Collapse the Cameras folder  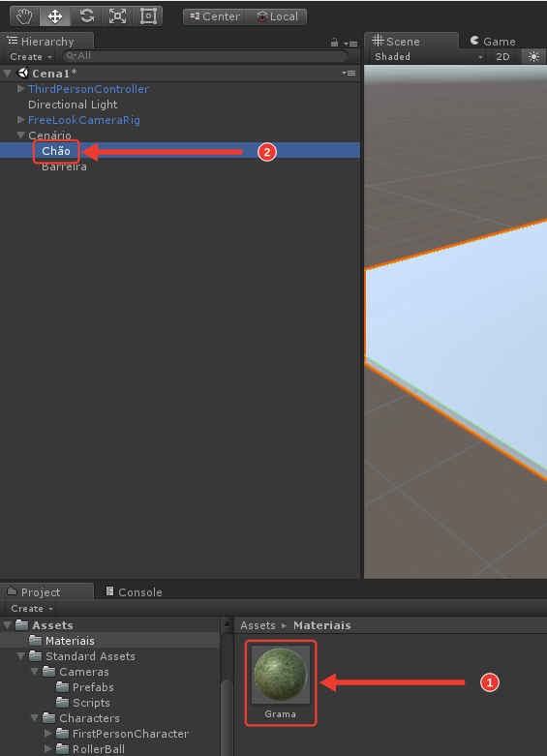click(34, 672)
